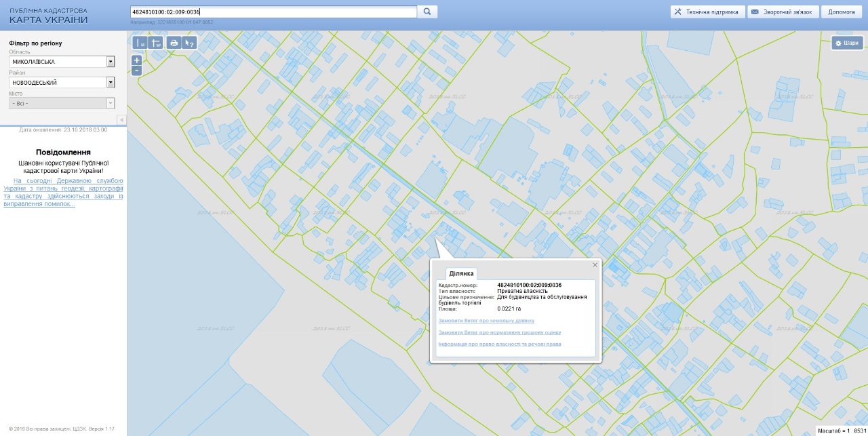Activate the identify/info cursor tool
Image resolution: width=868 pixels, height=436 pixels.
(190, 43)
